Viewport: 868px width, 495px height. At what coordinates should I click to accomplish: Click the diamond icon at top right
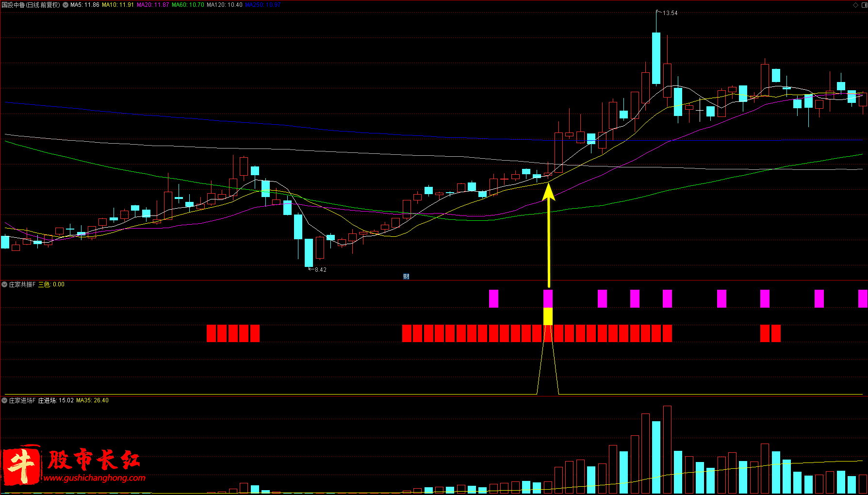855,5
